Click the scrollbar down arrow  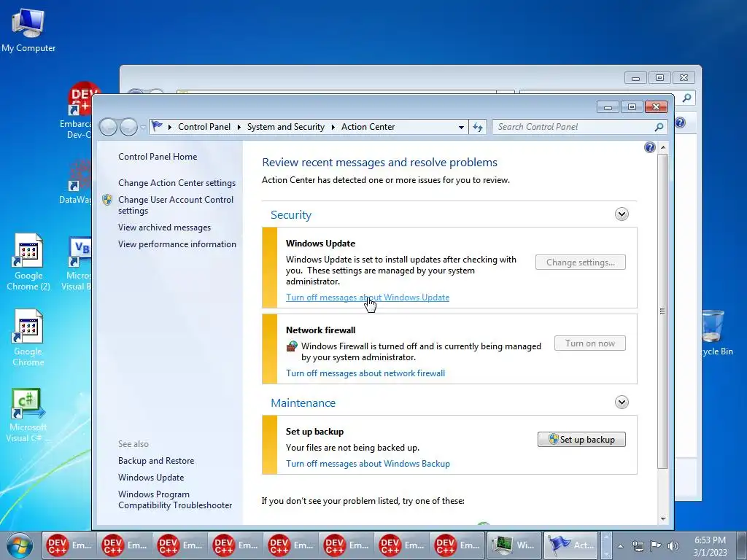[x=662, y=519]
